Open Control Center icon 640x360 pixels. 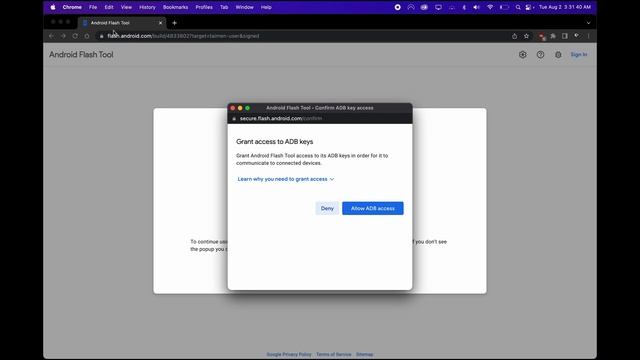529,7
